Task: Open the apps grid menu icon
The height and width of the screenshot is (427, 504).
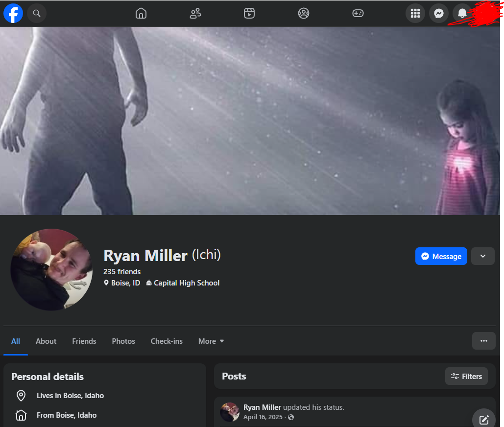Action: pyautogui.click(x=415, y=13)
